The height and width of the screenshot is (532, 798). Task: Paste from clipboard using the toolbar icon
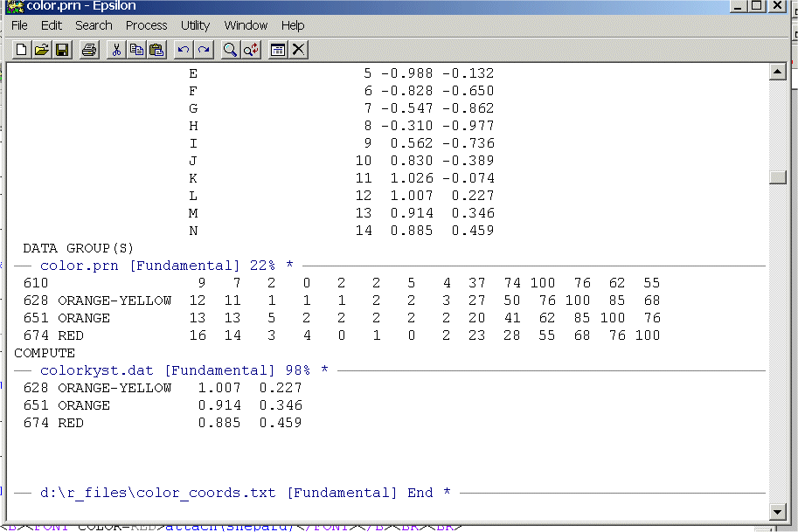point(156,50)
